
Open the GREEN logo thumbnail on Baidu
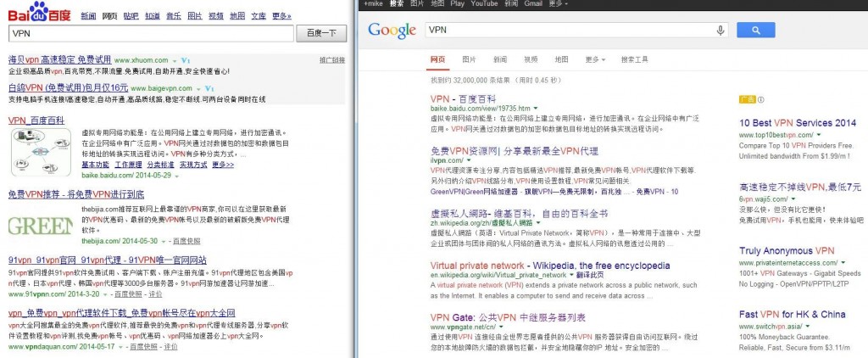click(41, 227)
